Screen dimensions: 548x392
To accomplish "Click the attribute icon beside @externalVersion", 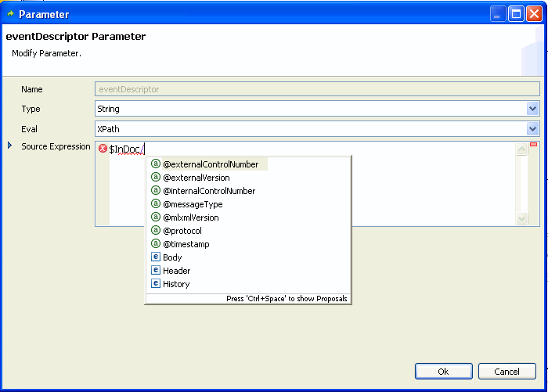I will 156,177.
